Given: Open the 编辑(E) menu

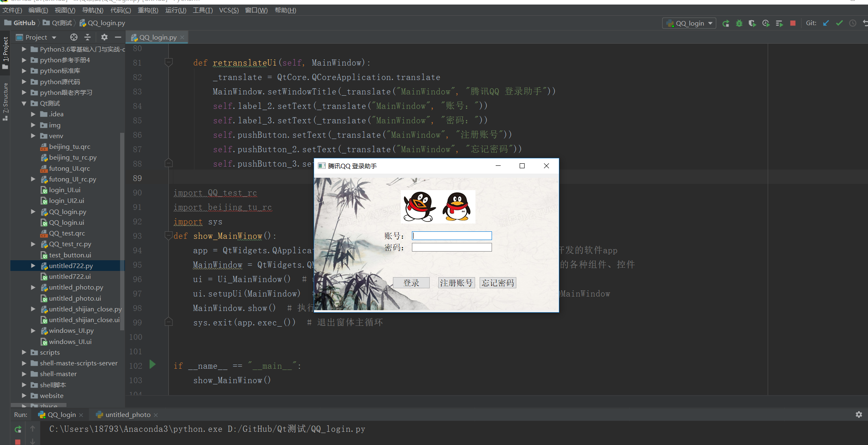Looking at the screenshot, I should [x=38, y=10].
